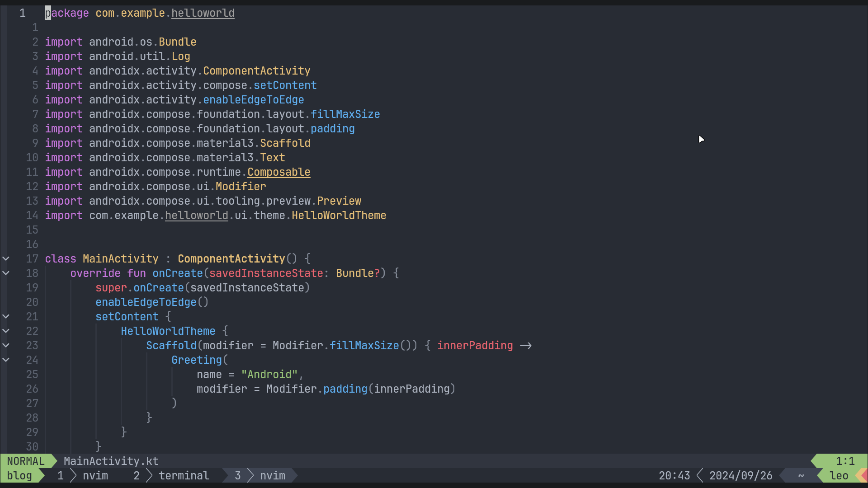868x488 pixels.
Task: Click the 20:43 clock in the status bar
Action: (674, 475)
